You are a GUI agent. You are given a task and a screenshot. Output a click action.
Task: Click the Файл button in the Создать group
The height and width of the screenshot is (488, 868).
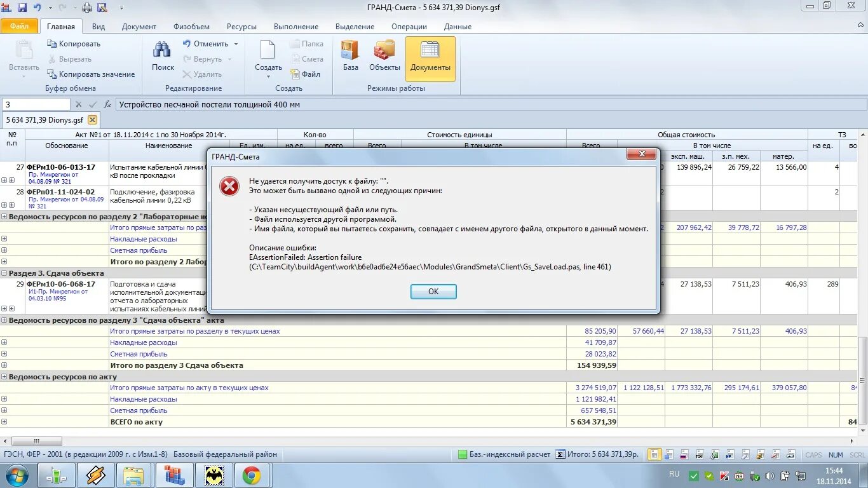click(306, 74)
